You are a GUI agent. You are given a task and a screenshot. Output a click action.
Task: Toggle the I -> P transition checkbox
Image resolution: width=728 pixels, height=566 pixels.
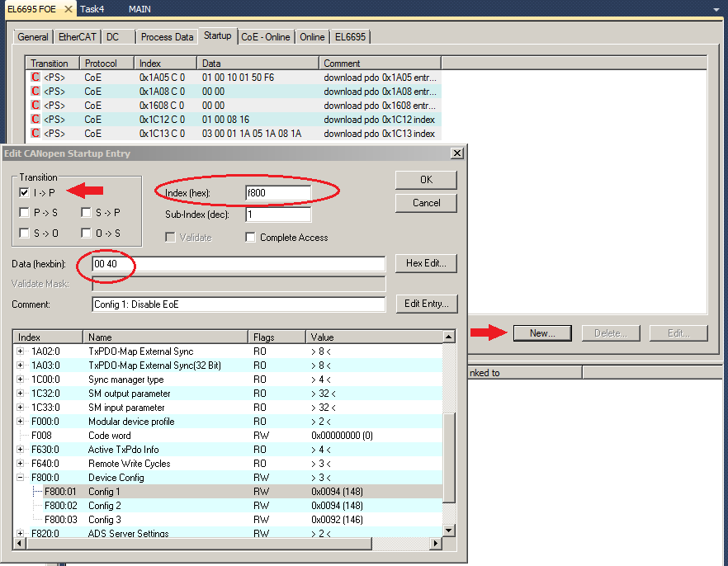(24, 192)
